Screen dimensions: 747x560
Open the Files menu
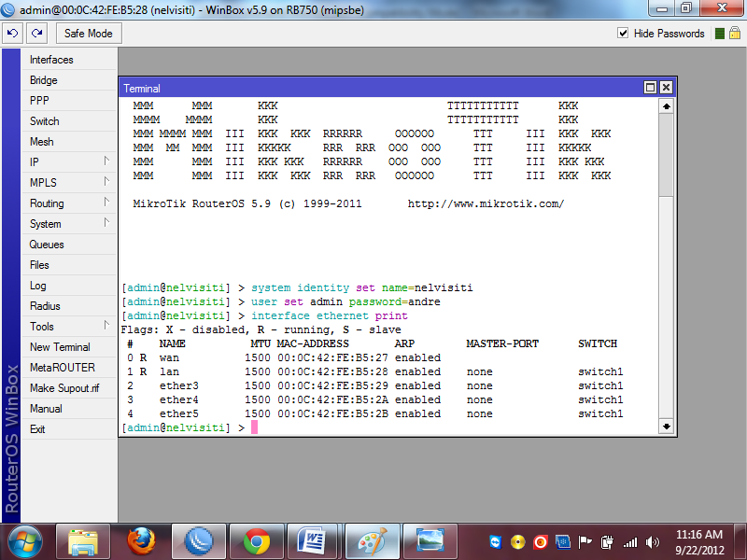click(x=69, y=265)
